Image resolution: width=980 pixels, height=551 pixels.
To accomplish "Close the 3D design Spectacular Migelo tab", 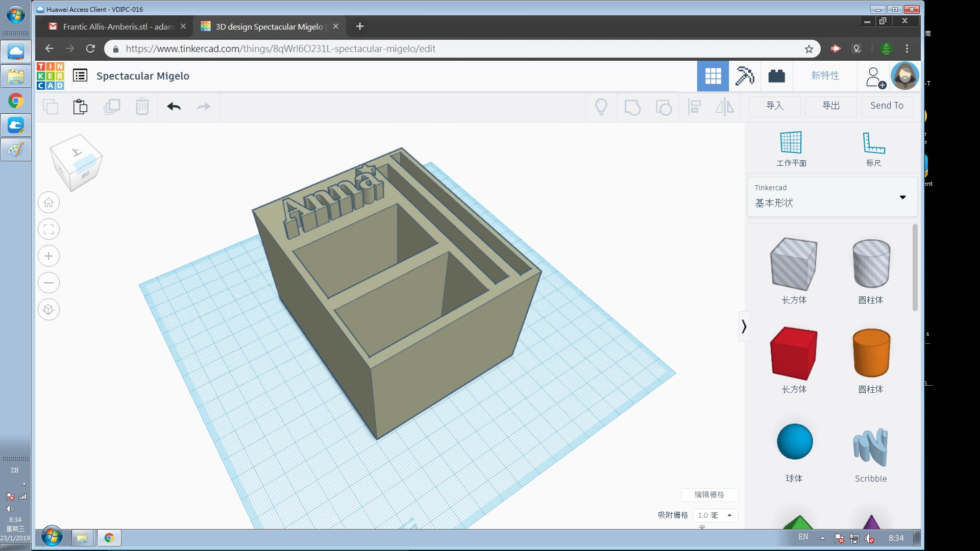I will pos(335,26).
